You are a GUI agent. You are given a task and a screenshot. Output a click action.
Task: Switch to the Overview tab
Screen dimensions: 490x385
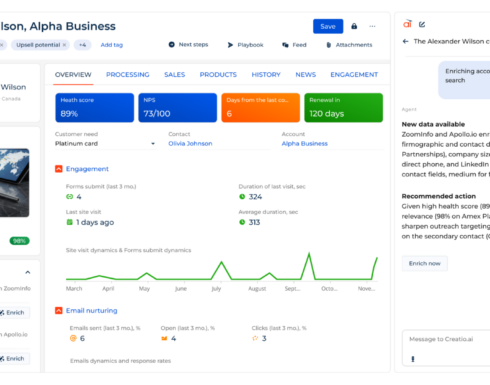pos(73,75)
